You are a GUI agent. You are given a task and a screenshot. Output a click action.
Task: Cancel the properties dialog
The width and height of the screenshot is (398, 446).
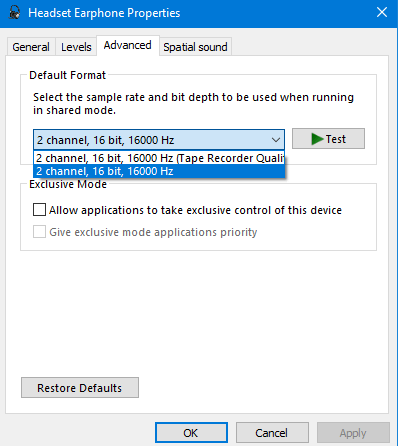point(272,433)
